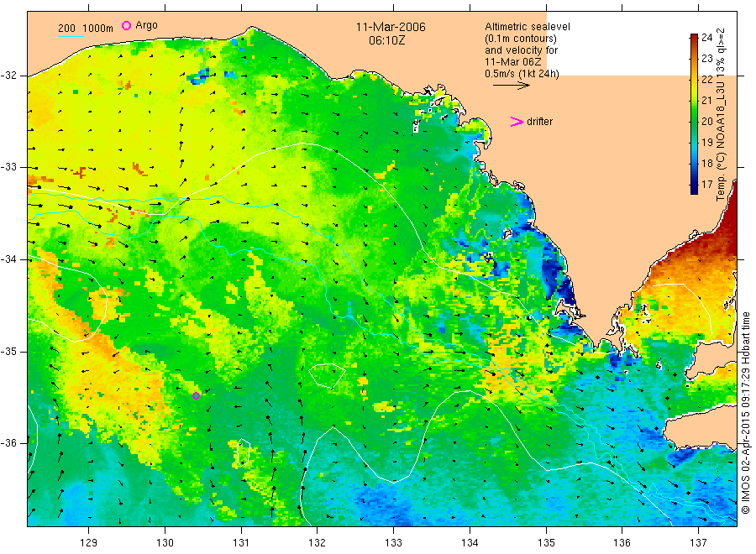The image size is (756, 554).
Task: Click the color bar value 17
Action: tap(706, 184)
